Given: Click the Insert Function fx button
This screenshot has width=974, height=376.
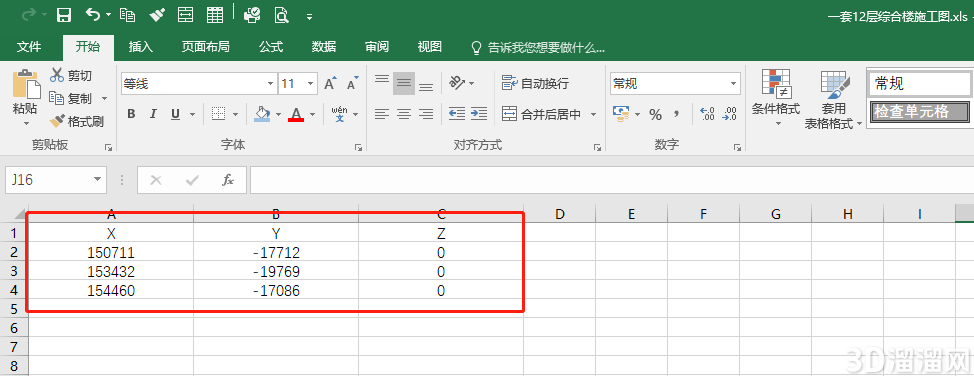Looking at the screenshot, I should tap(228, 180).
